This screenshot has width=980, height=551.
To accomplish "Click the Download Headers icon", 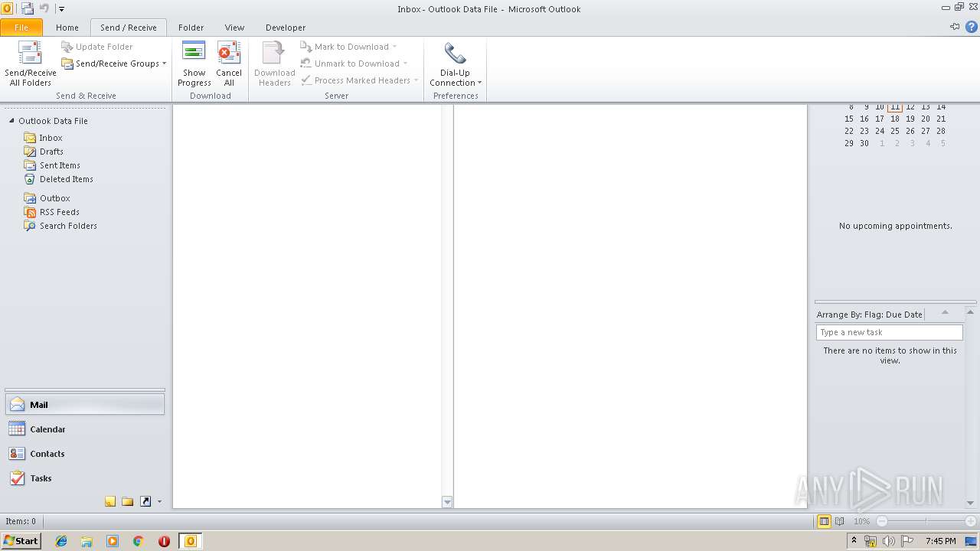I will (274, 52).
